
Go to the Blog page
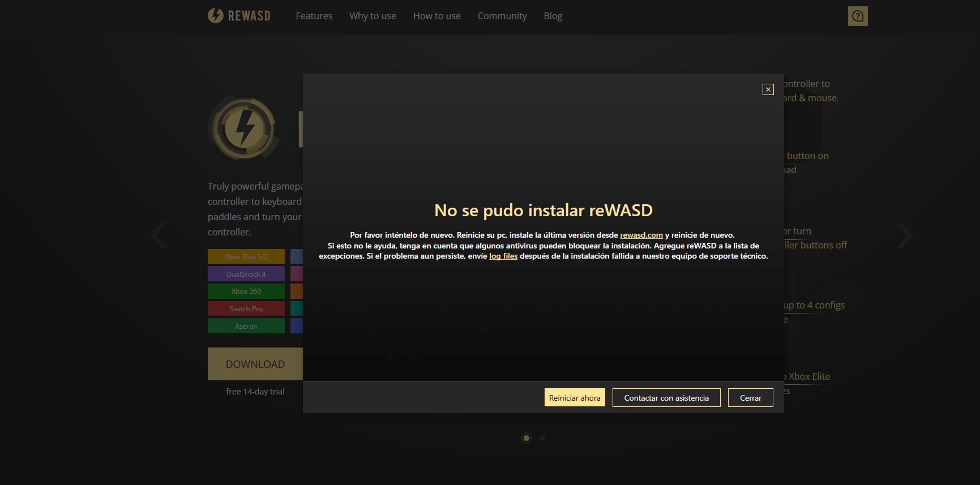(553, 16)
